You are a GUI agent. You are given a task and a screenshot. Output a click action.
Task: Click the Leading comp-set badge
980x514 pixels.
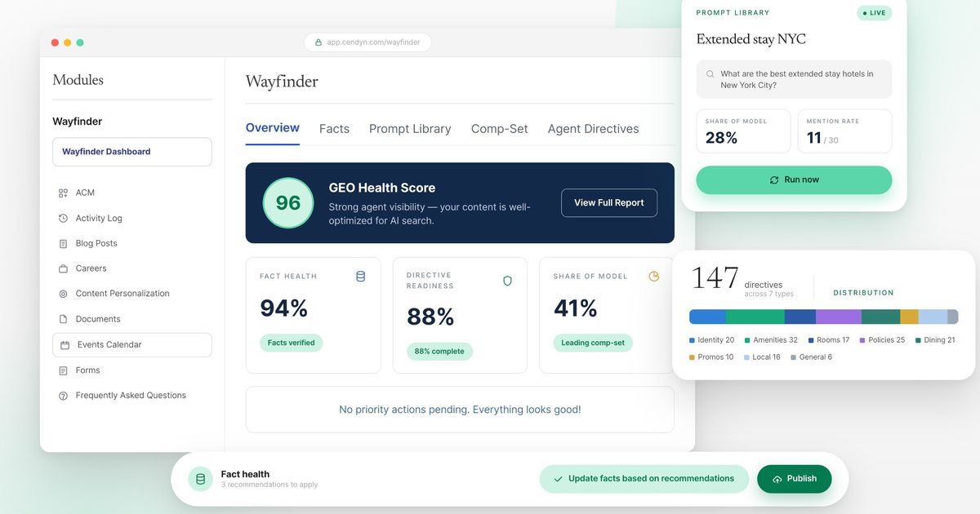(x=593, y=343)
